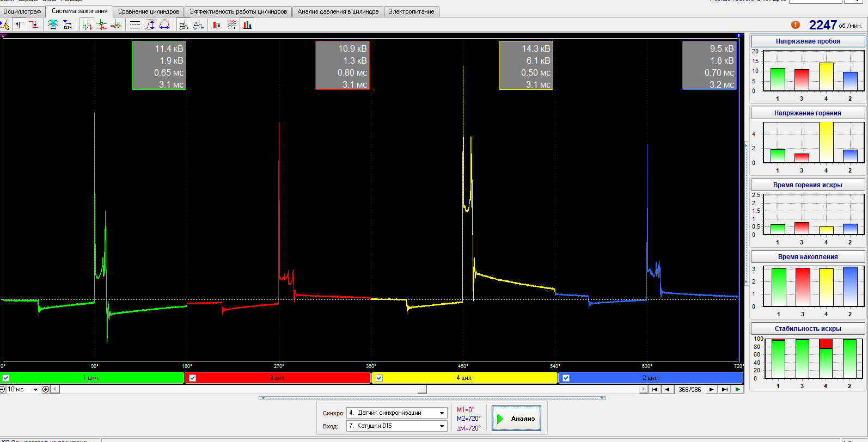Switch axis to degrees icon
The image size is (868, 442).
click(198, 24)
